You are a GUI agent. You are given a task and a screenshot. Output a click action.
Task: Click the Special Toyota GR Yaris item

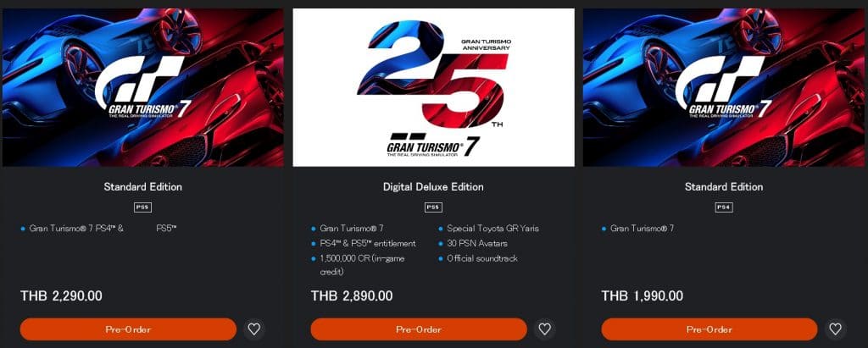[492, 228]
